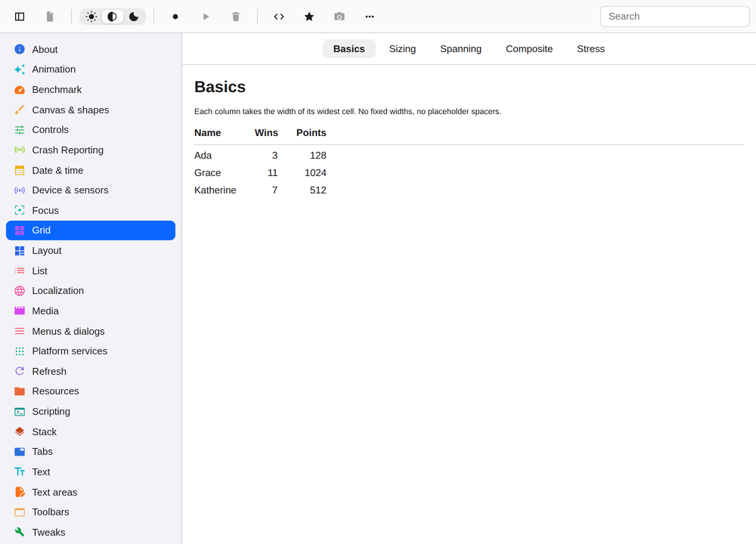Click the Localization globe icon

[20, 291]
